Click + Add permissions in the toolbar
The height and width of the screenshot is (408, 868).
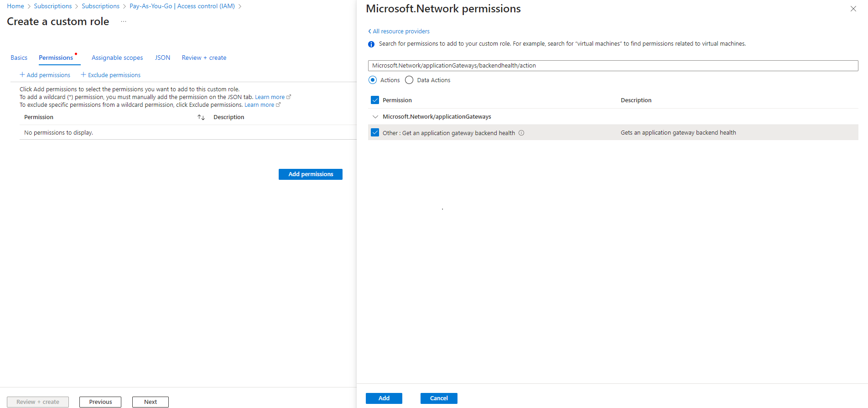tap(45, 75)
